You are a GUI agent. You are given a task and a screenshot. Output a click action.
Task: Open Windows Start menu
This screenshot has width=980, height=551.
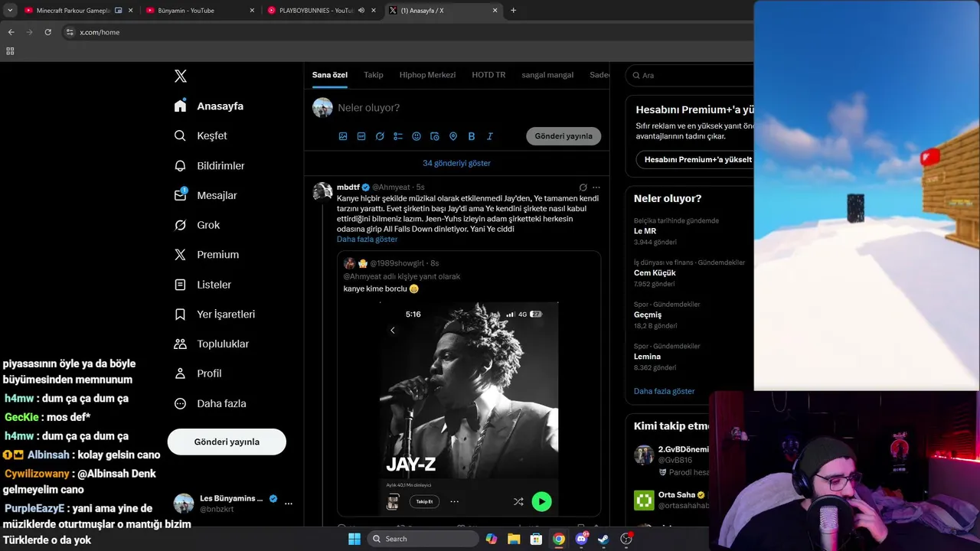(x=354, y=539)
